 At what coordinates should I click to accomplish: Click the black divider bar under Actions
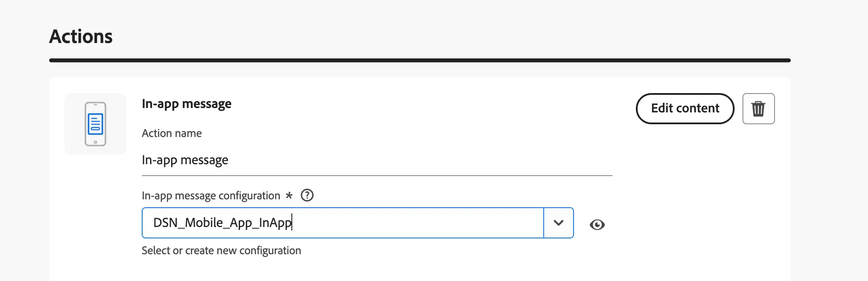pyautogui.click(x=420, y=60)
